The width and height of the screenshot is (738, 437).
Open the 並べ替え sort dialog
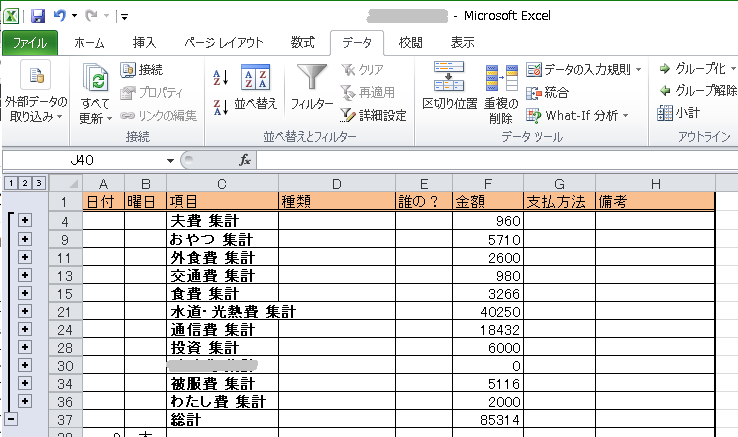(x=256, y=88)
